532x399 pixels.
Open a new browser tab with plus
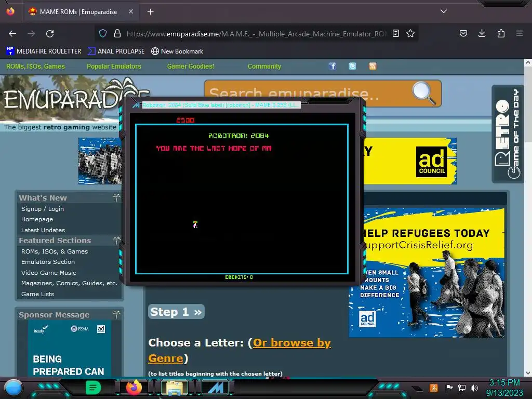[150, 12]
